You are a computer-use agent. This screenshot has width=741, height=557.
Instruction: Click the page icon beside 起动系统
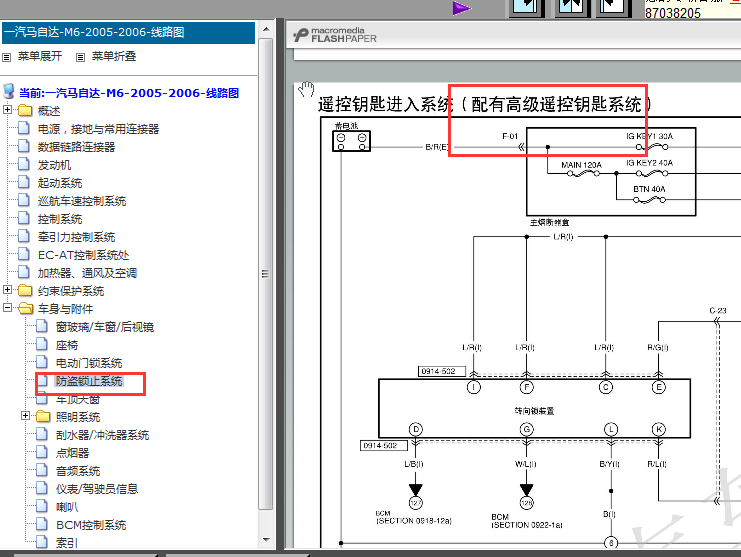24,182
